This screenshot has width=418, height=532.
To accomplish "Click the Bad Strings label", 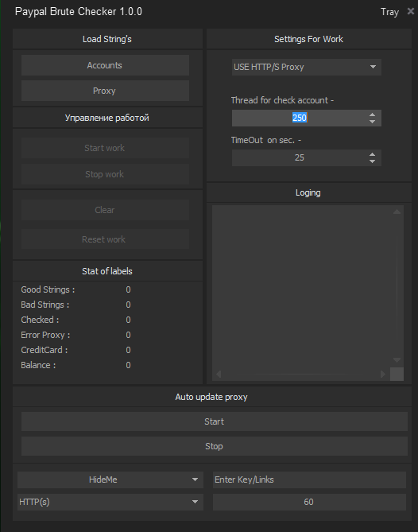I will coord(45,305).
